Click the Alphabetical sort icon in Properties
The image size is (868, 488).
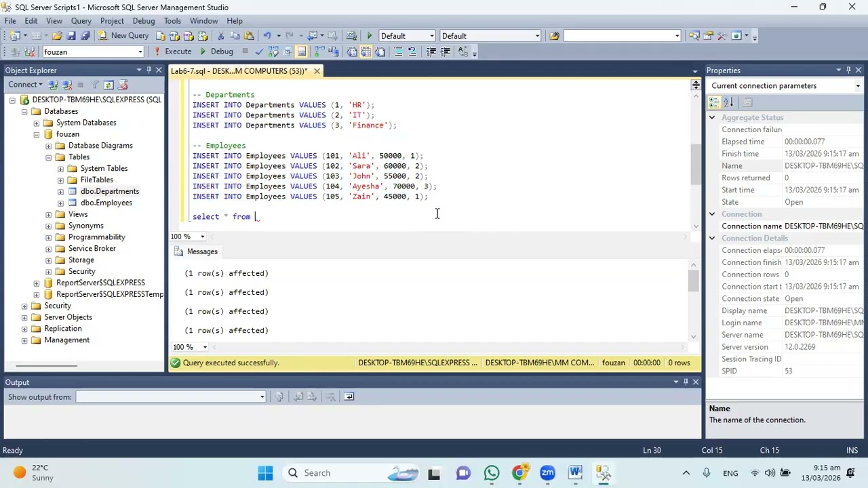(728, 102)
